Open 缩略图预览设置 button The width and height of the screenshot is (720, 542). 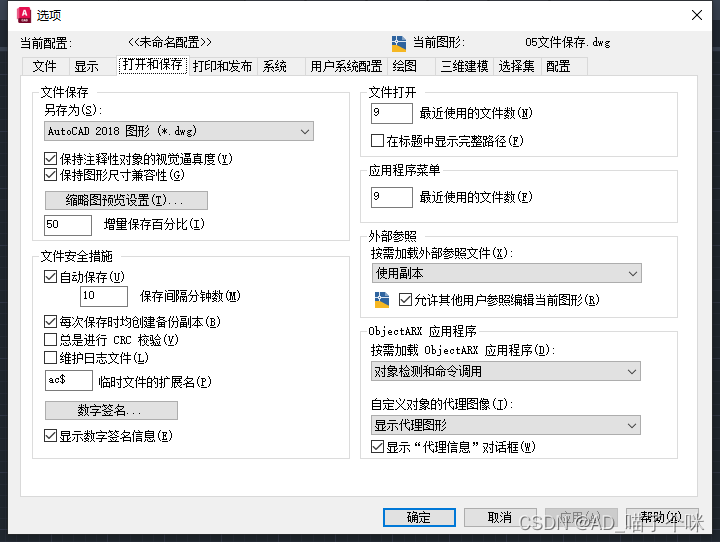tap(126, 200)
